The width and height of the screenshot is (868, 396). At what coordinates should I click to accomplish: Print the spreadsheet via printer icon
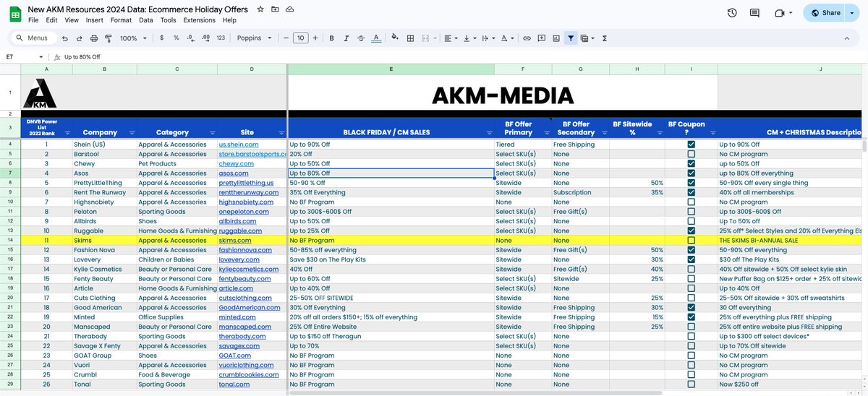click(x=93, y=38)
